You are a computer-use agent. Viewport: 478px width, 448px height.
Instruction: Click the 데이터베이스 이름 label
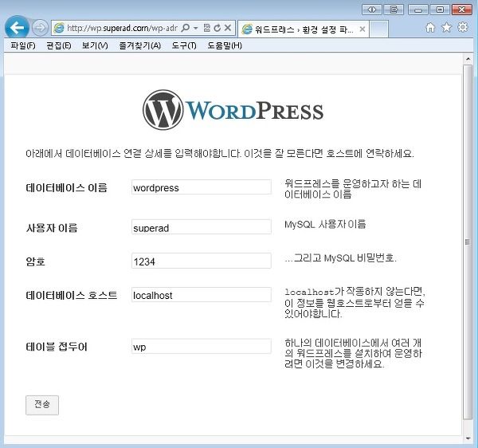[x=67, y=187]
